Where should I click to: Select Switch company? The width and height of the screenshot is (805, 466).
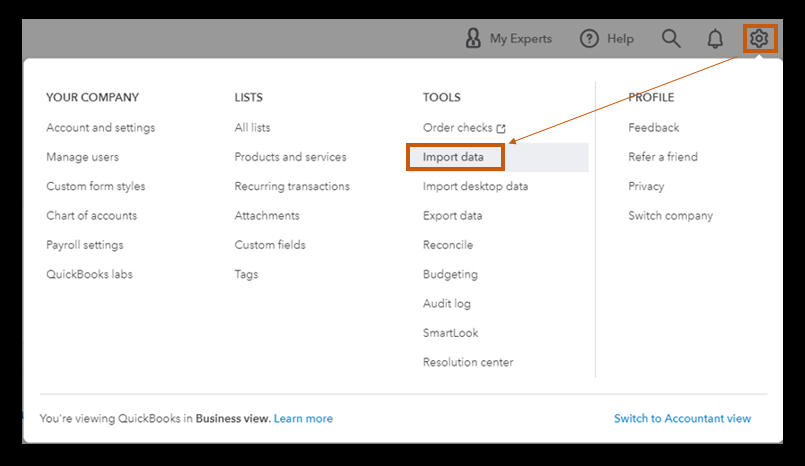click(x=670, y=215)
